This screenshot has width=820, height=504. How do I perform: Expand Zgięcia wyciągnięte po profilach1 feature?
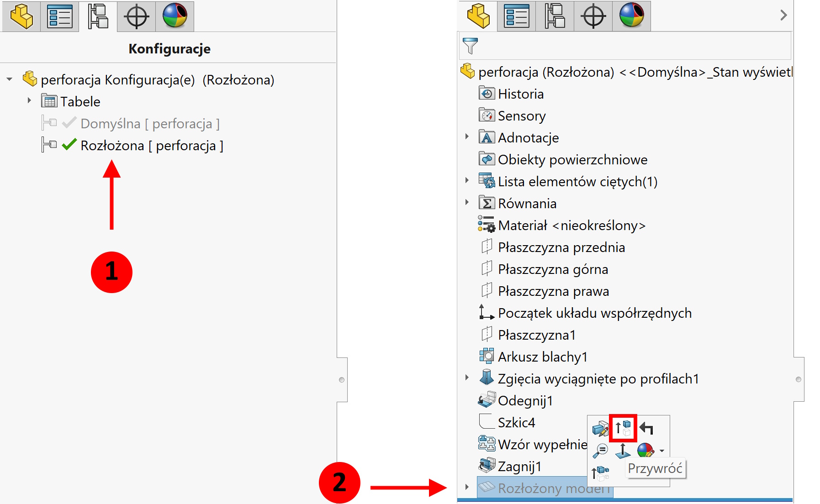point(467,378)
